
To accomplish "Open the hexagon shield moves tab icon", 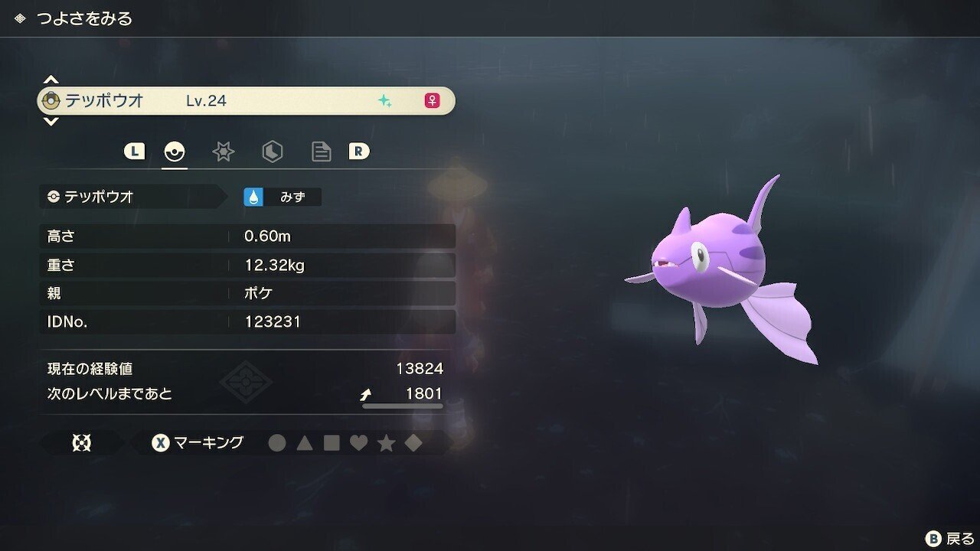I will click(272, 152).
